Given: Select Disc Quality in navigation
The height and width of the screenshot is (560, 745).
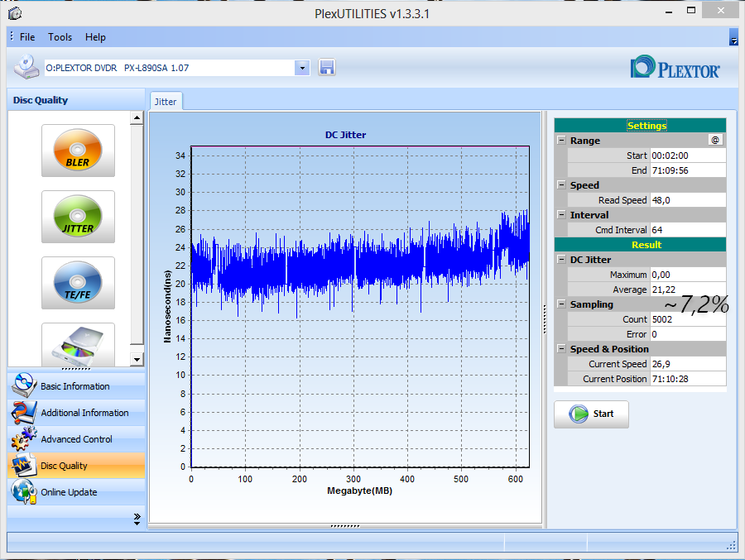Looking at the screenshot, I should [76, 466].
